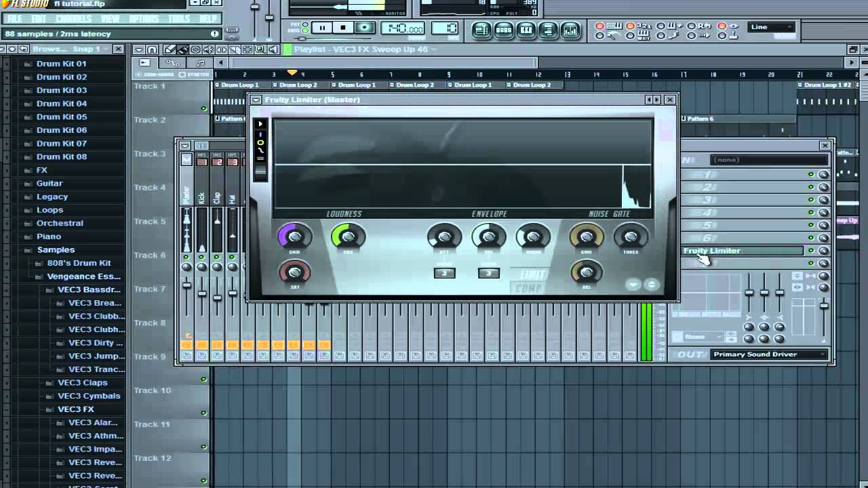
Task: Click the envelope SUSTAIN knob
Action: [x=533, y=237]
